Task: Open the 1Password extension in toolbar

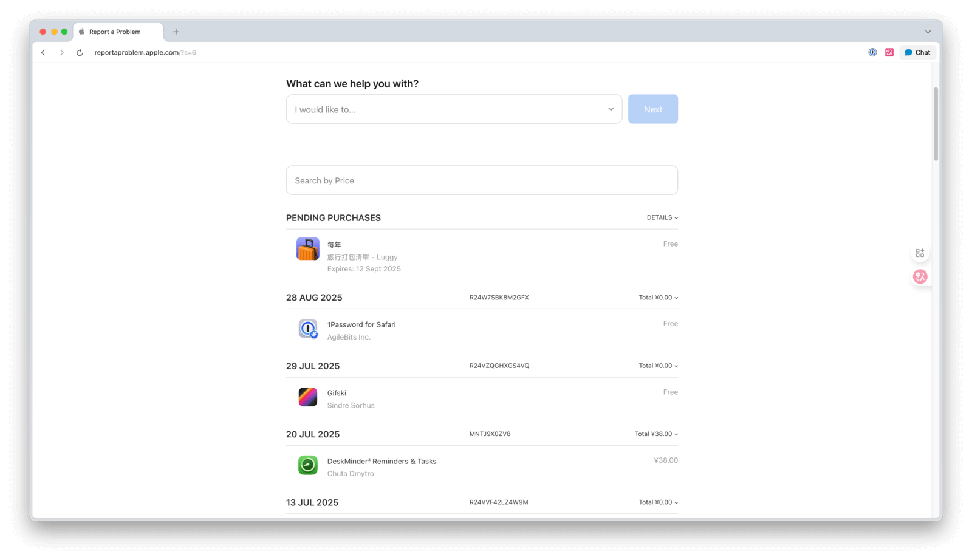Action: click(x=872, y=53)
